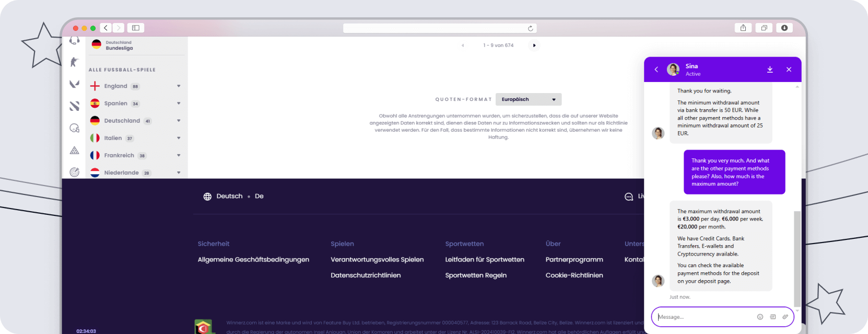The image size is (868, 334).
Task: Select the American football helmet icon
Action: (74, 128)
